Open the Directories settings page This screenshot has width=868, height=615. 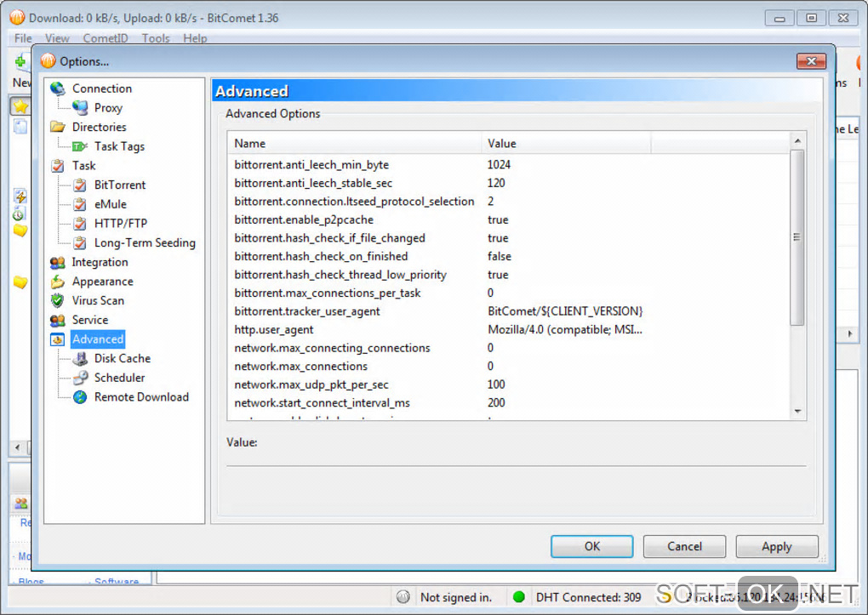[99, 127]
